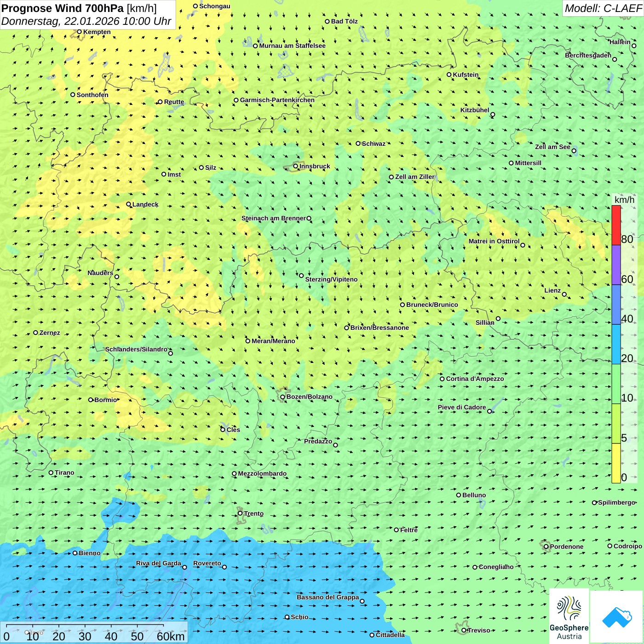Click the 'Berchtesgaden' town label
644x644 pixels.
coord(588,55)
